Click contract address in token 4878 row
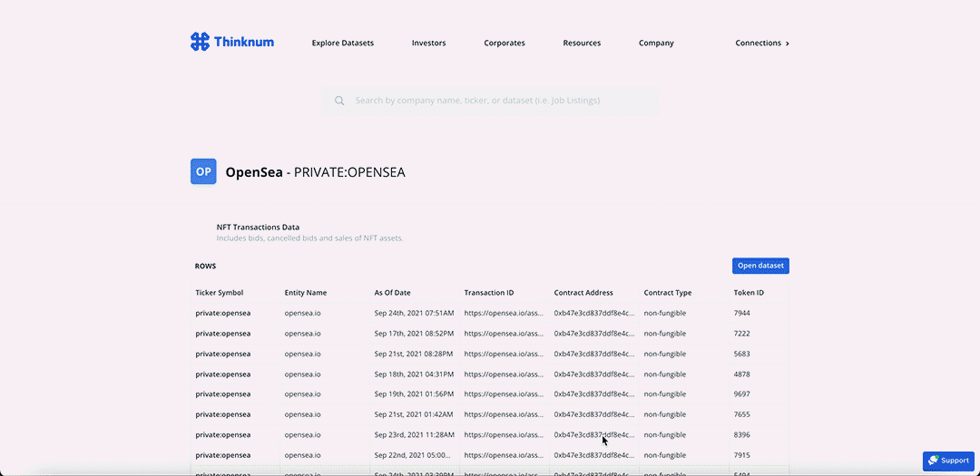This screenshot has height=476, width=980. pyautogui.click(x=593, y=374)
